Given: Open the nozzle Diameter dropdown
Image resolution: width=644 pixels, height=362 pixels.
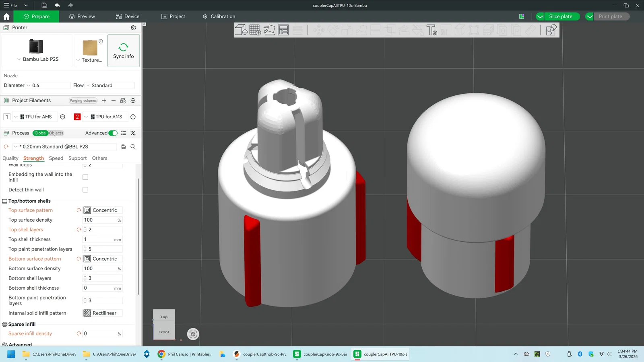Looking at the screenshot, I should [48, 86].
